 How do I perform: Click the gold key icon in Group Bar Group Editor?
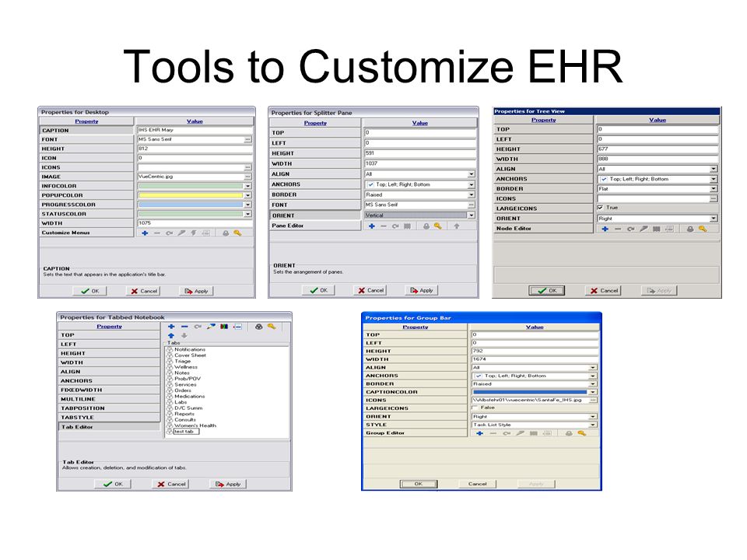click(x=582, y=433)
